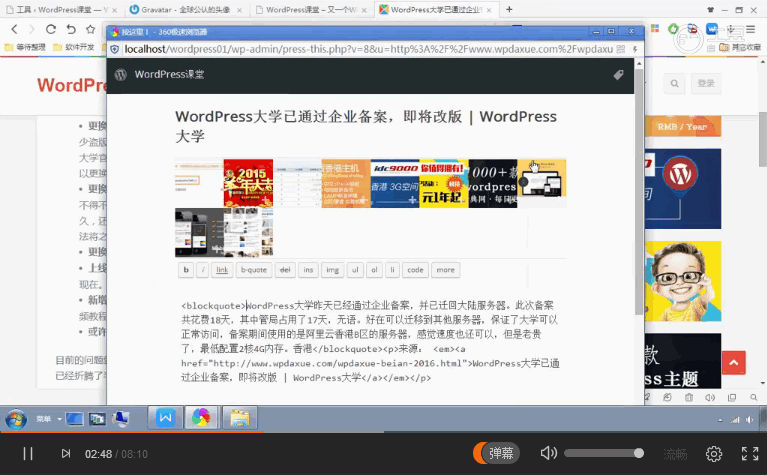Click the browser back arrow
The width and height of the screenshot is (767, 475).
14,29
